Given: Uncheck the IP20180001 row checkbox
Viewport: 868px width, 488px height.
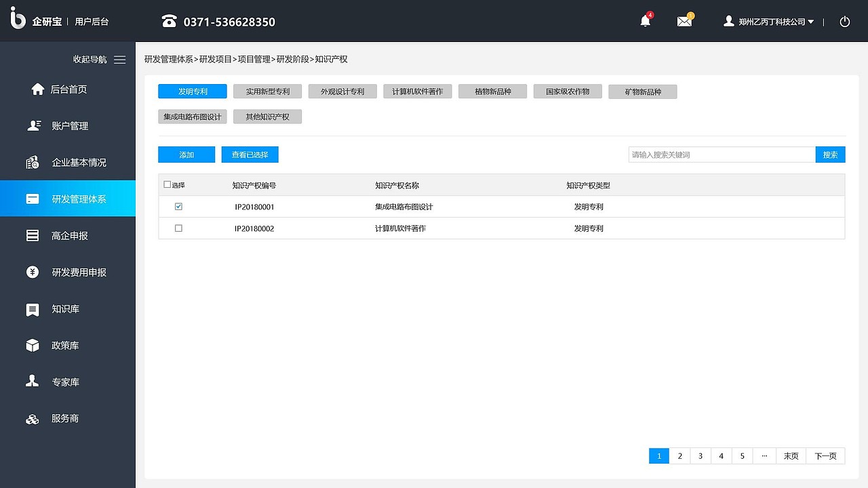Looking at the screenshot, I should tap(178, 207).
